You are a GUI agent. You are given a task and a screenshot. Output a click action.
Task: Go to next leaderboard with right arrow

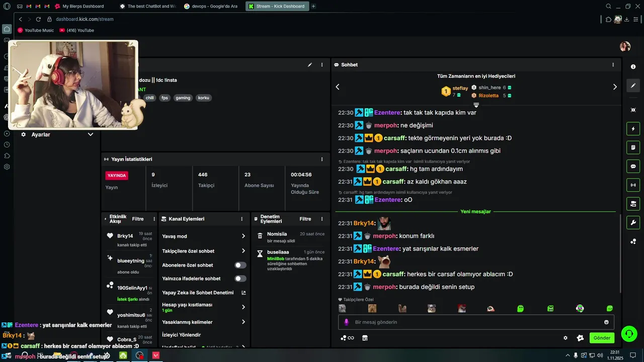pyautogui.click(x=615, y=87)
